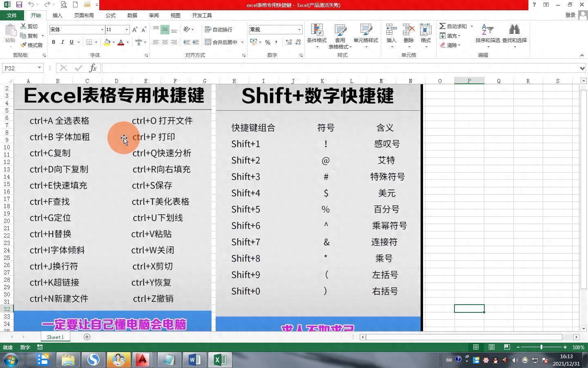Image resolution: width=588 pixels, height=368 pixels.
Task: Toggle Wrap Text (自动换行)
Action: click(x=218, y=29)
